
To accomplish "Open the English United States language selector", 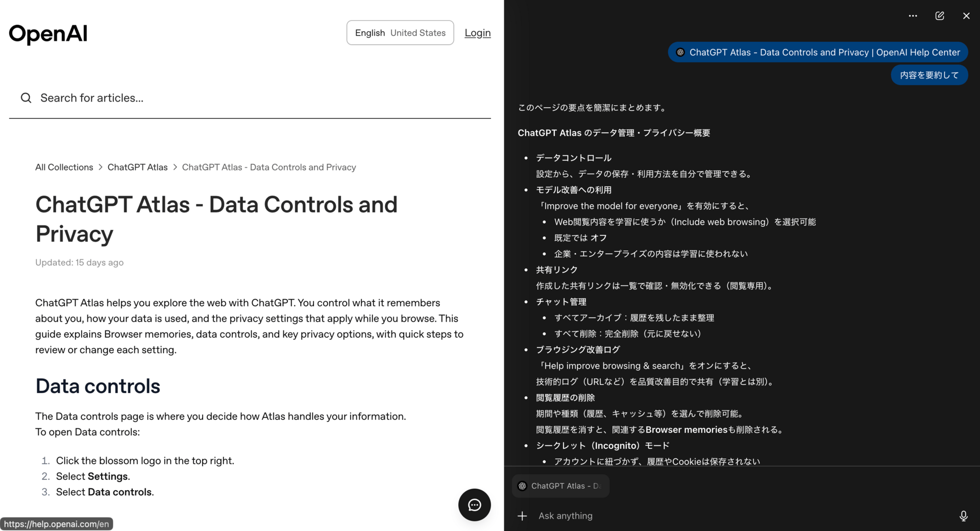I will (x=400, y=33).
